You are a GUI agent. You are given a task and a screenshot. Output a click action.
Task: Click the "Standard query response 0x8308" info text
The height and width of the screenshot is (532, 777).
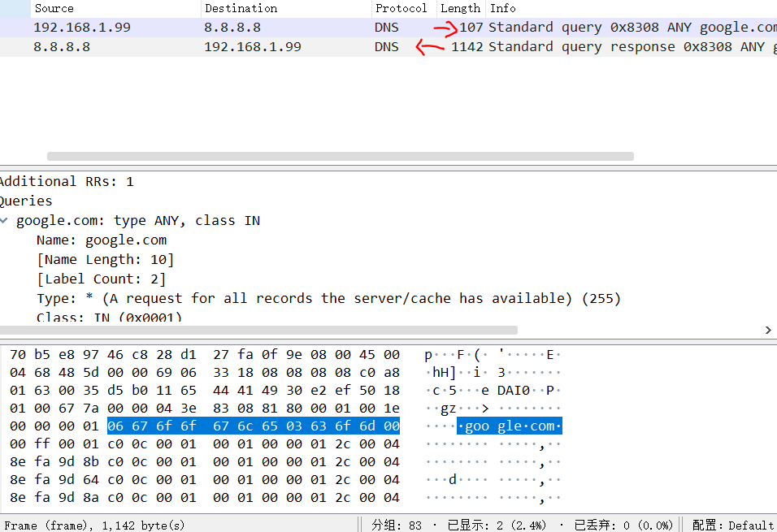pyautogui.click(x=610, y=47)
